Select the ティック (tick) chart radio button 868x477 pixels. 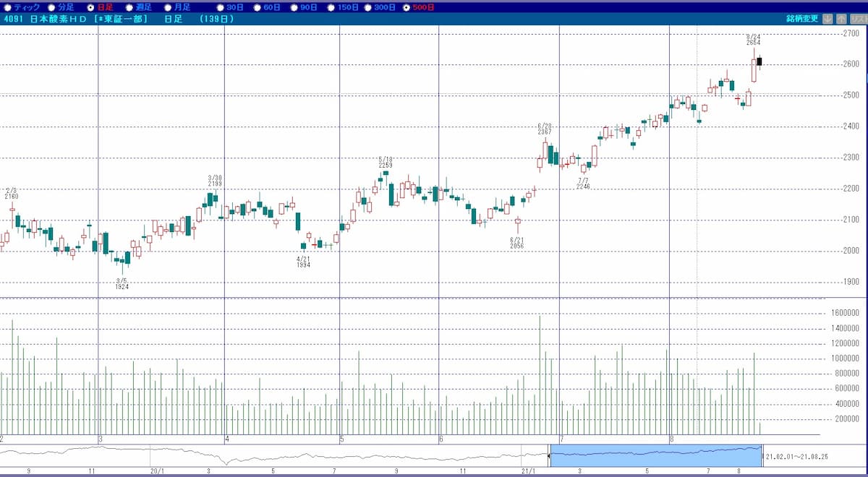(8, 7)
